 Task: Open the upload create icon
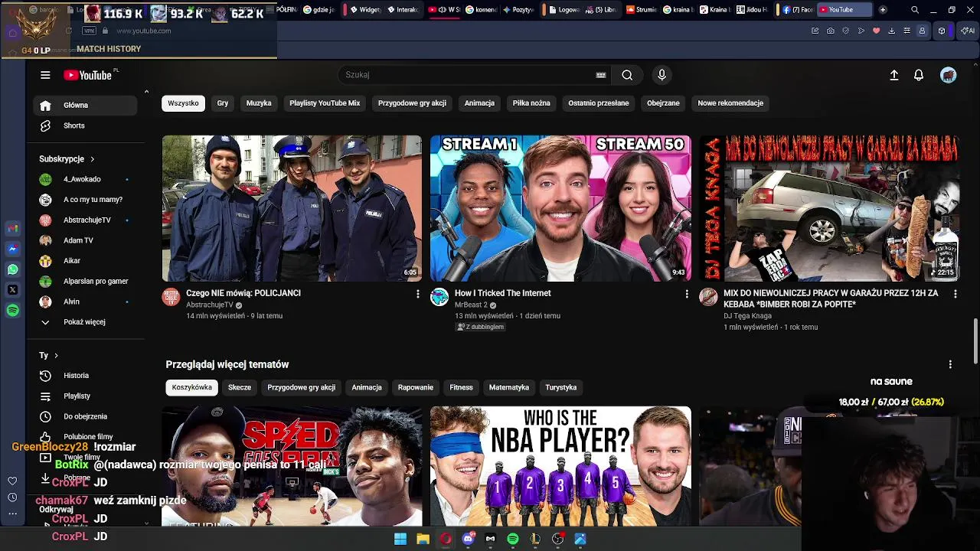click(893, 75)
